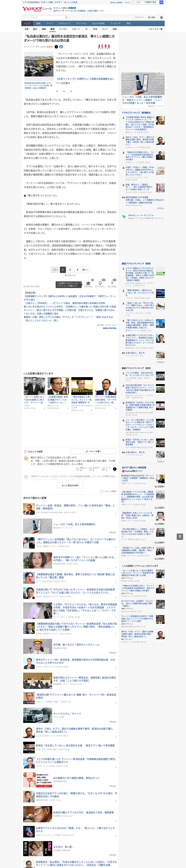Open the settings gear icon in header
Image resolution: width=186 pixels, height=868 pixels.
pos(161,17)
